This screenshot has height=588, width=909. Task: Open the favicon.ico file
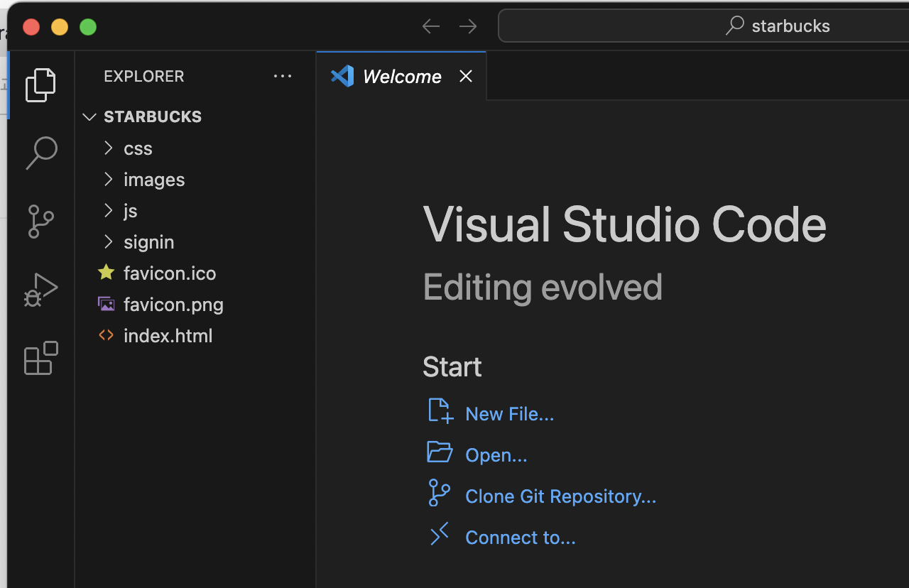170,273
